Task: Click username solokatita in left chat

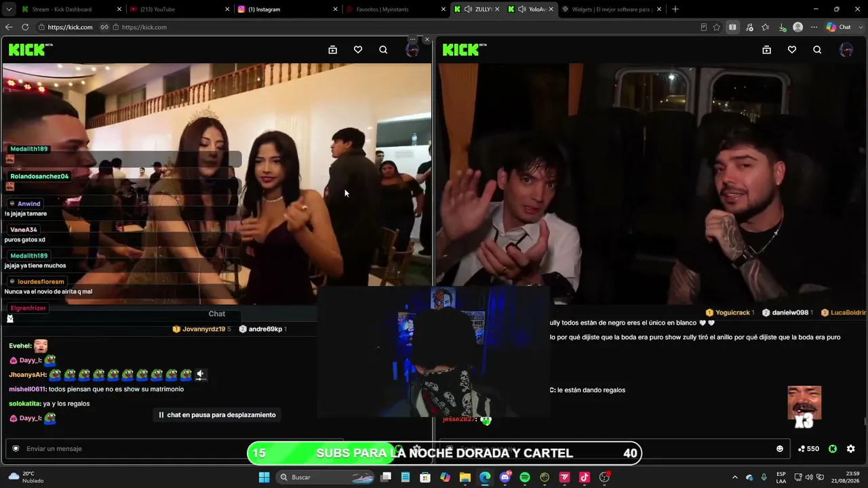Action: pos(24,403)
